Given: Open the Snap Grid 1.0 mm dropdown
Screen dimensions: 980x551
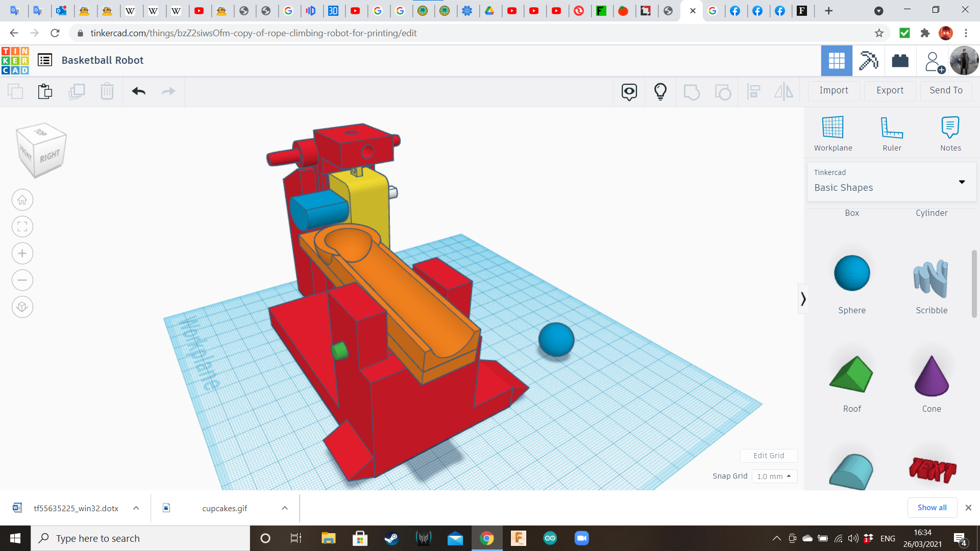Looking at the screenshot, I should coord(774,476).
